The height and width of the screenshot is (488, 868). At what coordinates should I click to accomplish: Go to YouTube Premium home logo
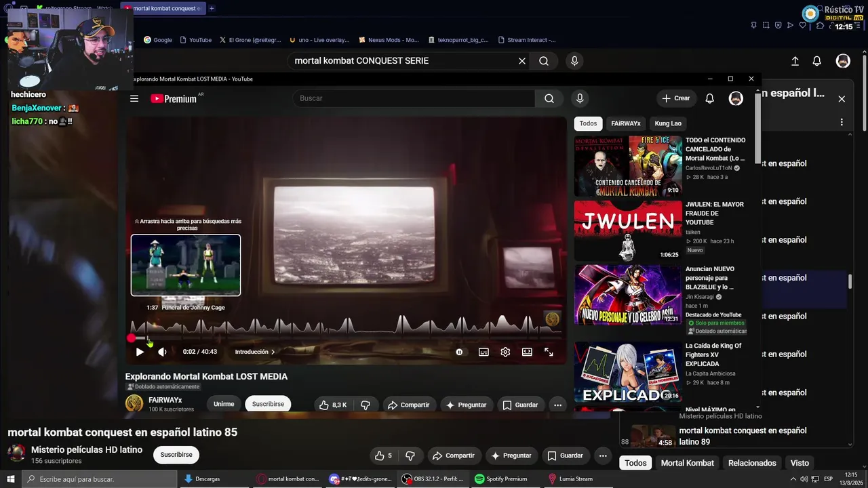pyautogui.click(x=174, y=99)
